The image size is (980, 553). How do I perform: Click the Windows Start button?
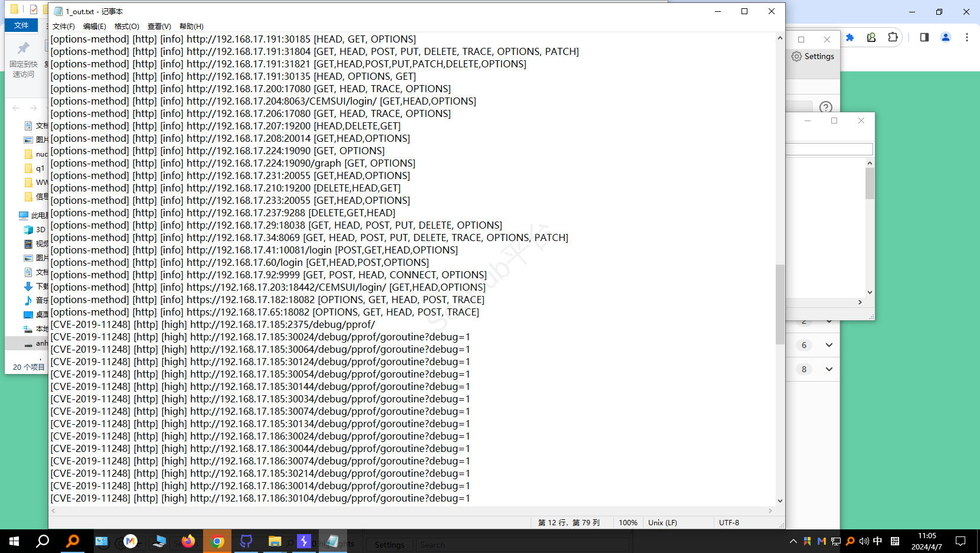[14, 541]
